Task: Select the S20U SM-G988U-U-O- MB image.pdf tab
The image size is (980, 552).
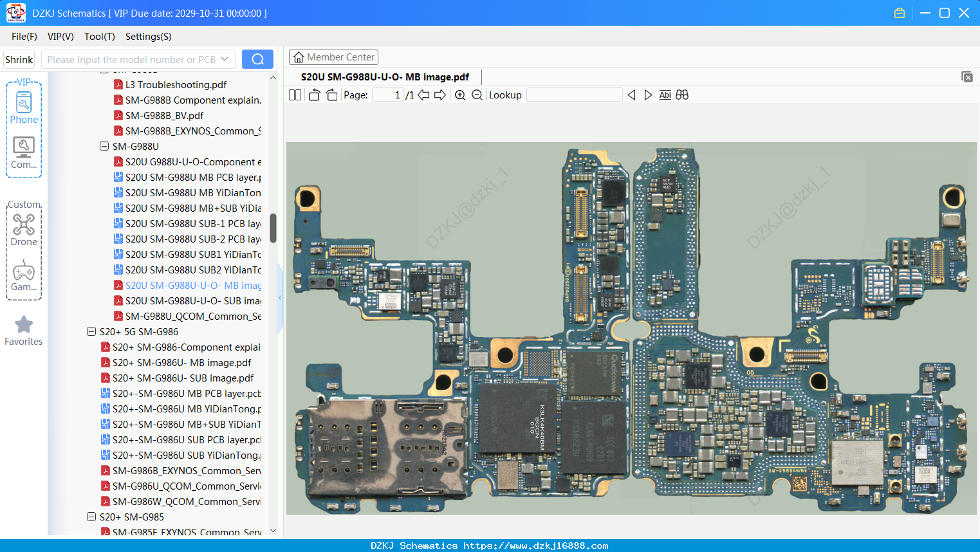Action: [x=385, y=77]
